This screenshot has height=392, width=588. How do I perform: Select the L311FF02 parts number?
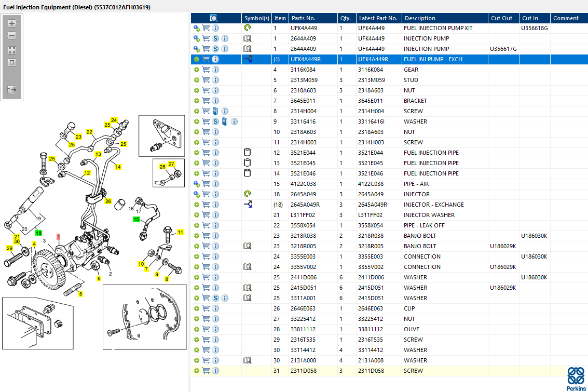(x=303, y=215)
